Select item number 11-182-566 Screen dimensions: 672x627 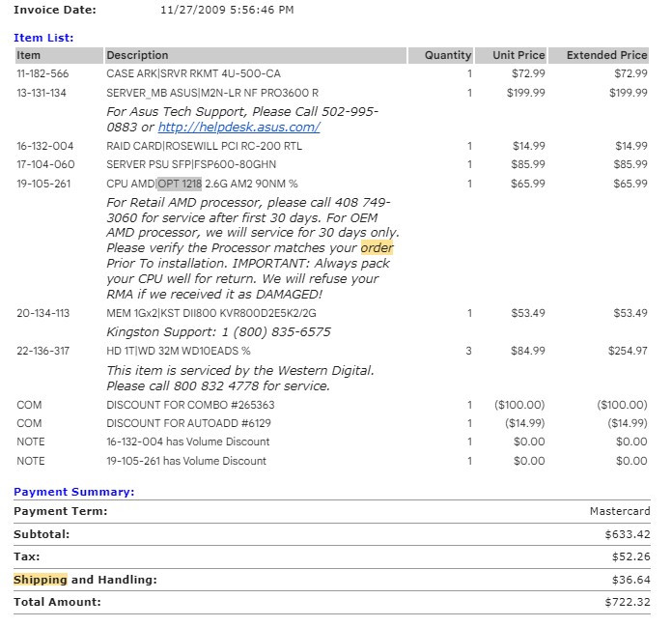point(42,73)
